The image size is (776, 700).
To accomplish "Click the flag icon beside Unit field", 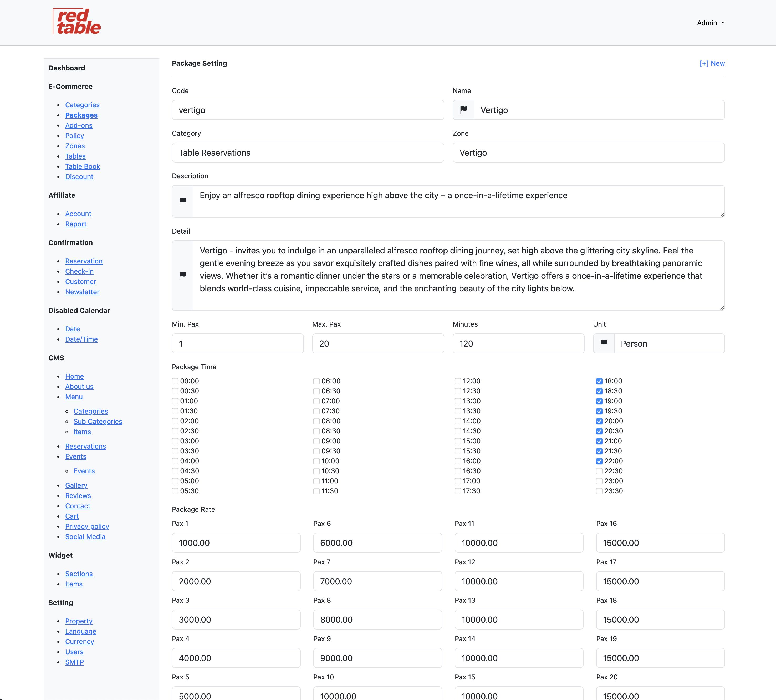I will (604, 343).
